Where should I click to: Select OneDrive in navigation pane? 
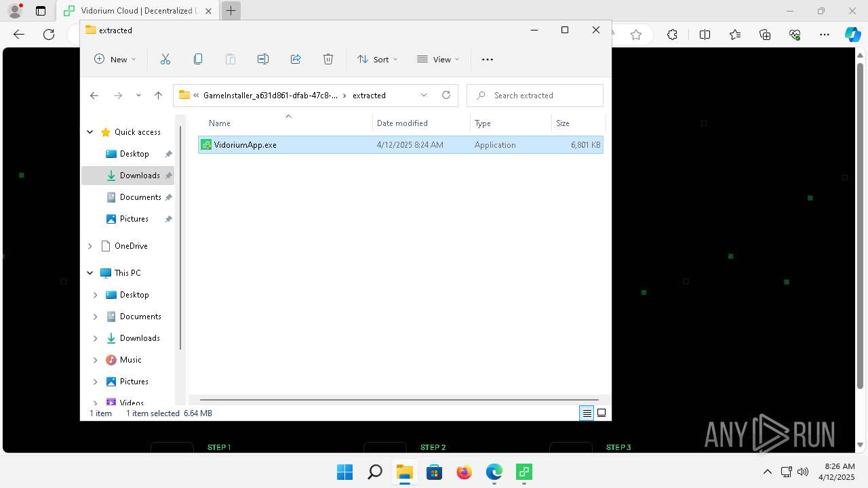tap(123, 246)
